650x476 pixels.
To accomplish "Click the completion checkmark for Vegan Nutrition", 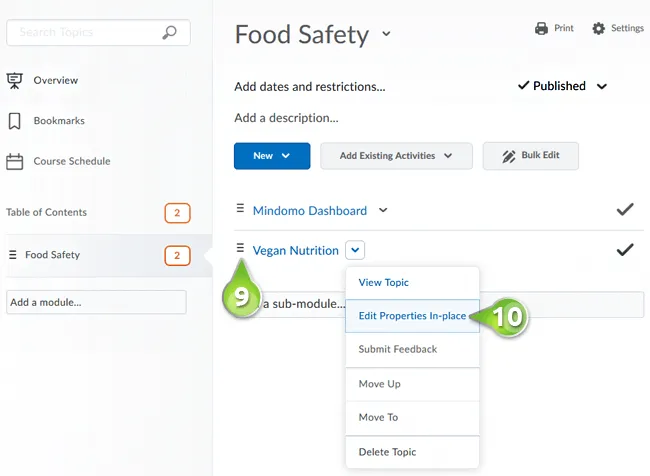I will click(625, 250).
